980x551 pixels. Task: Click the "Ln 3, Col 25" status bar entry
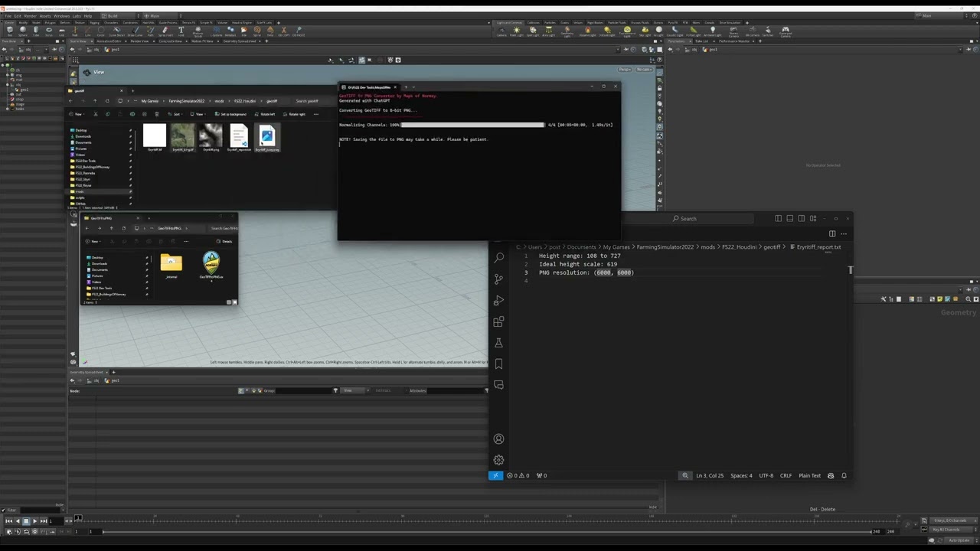[710, 476]
